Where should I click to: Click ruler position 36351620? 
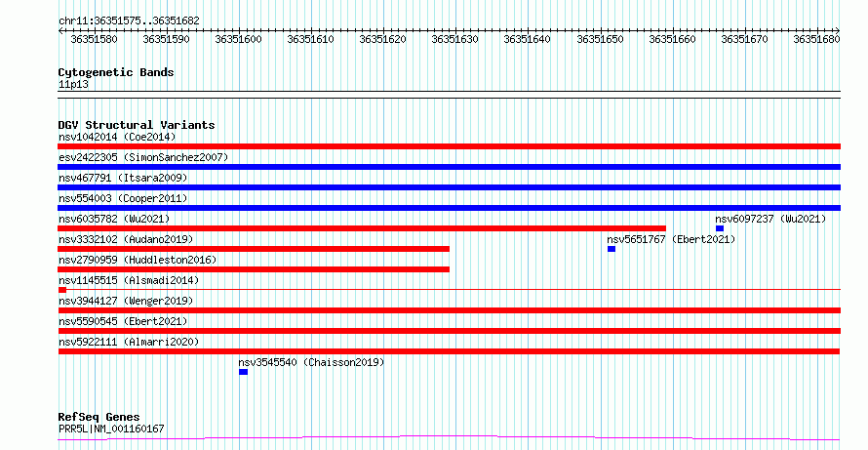point(383,39)
